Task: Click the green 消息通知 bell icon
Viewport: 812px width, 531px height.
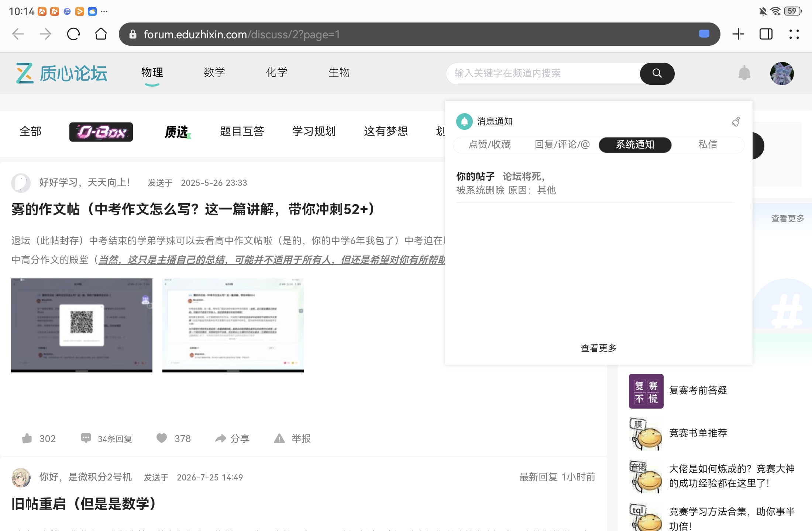Action: coord(464,121)
